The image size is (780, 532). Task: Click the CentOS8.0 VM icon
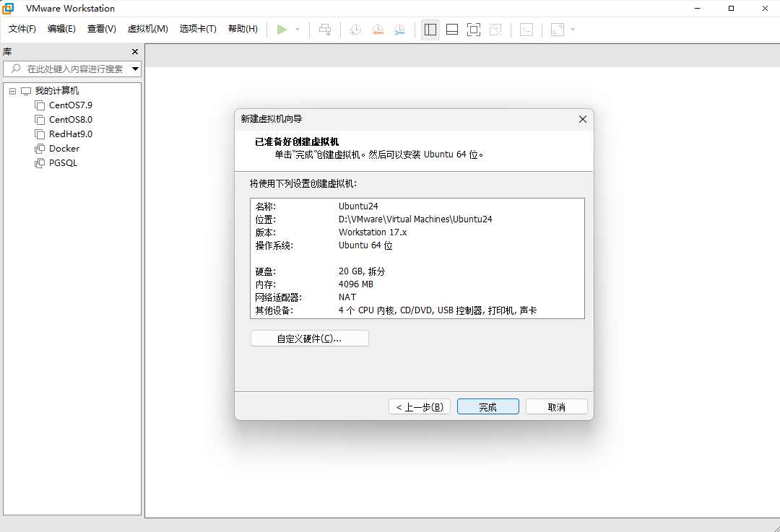40,120
